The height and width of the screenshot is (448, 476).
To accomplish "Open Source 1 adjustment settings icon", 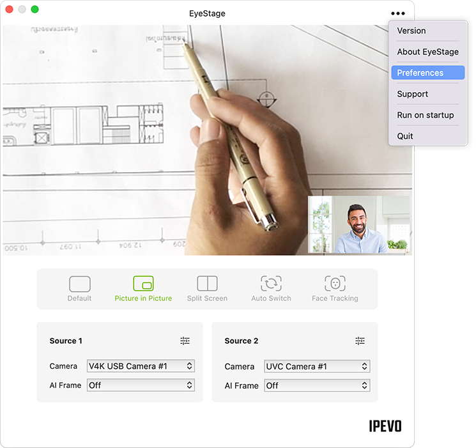I will tap(185, 341).
